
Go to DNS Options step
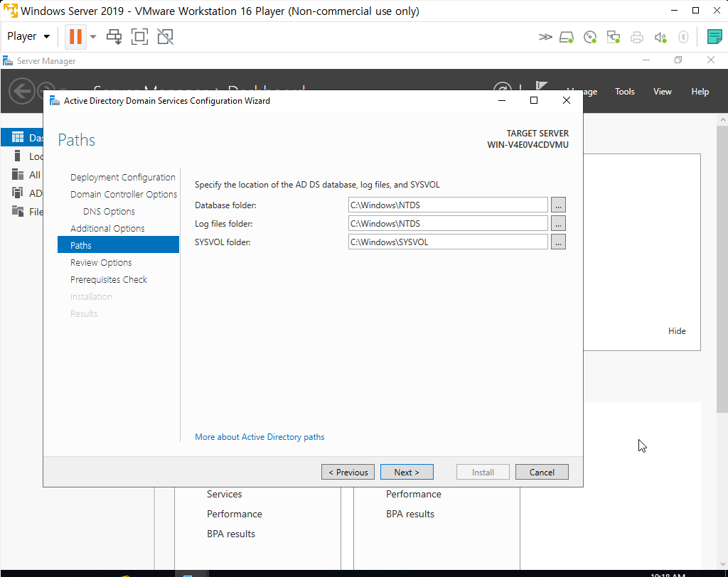109,211
